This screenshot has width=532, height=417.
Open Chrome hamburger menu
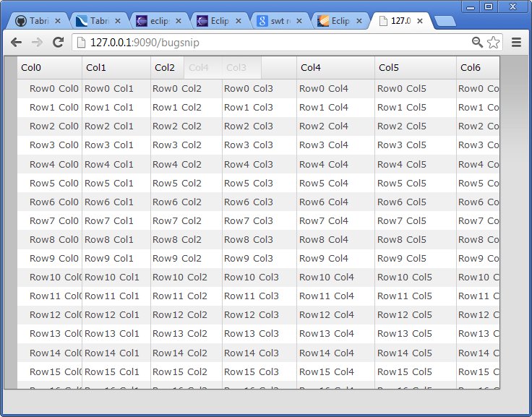click(517, 43)
